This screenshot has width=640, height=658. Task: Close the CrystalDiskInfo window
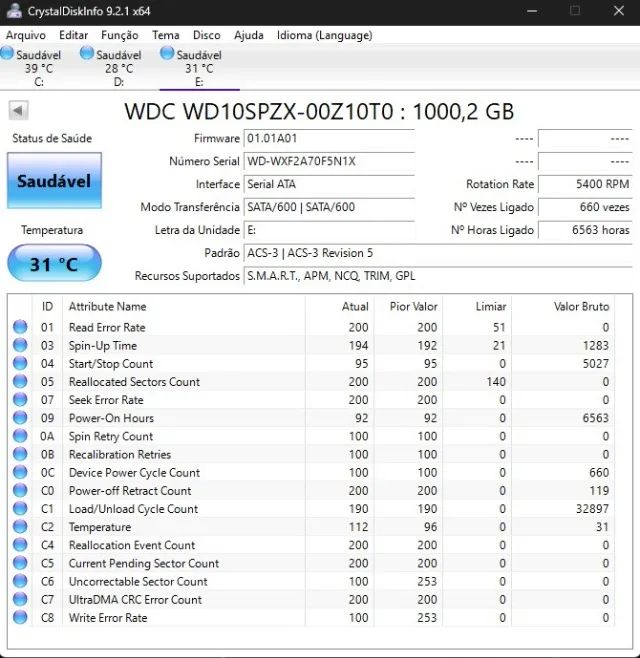coord(619,11)
